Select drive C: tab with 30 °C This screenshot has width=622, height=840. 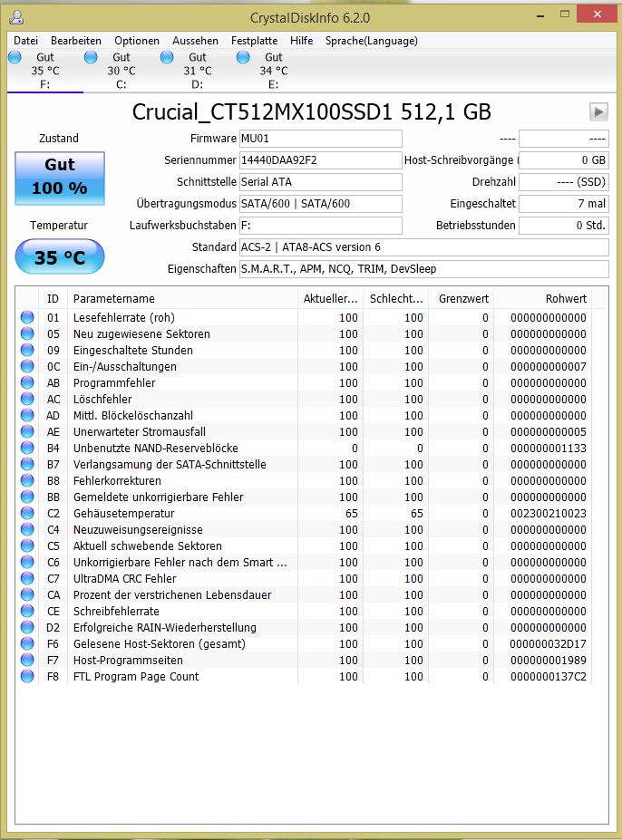click(x=121, y=71)
